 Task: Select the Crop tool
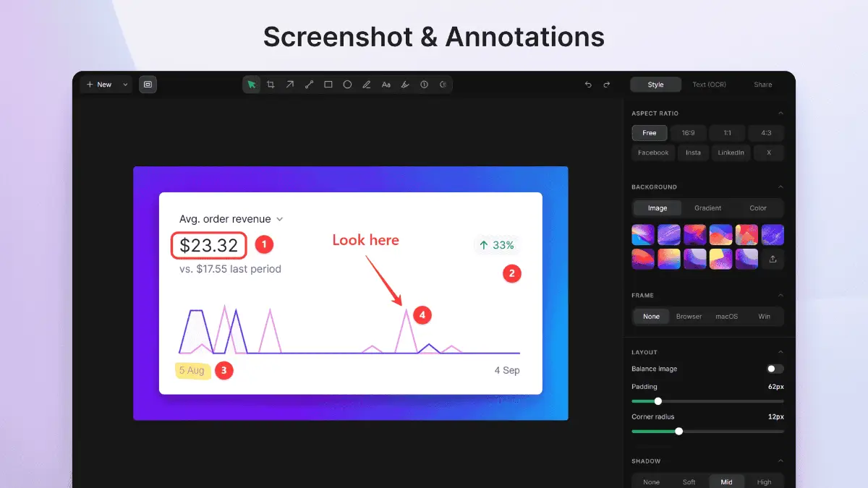click(x=271, y=85)
